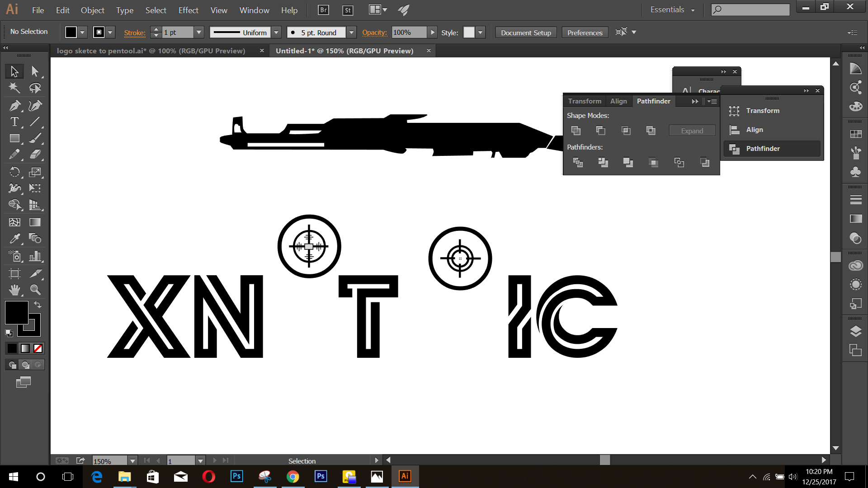Select the Selection tool arrow
Screen dimensions: 868x488
14,71
